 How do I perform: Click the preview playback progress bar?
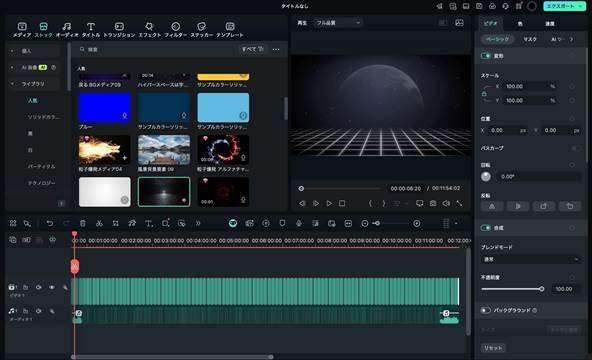coord(340,188)
